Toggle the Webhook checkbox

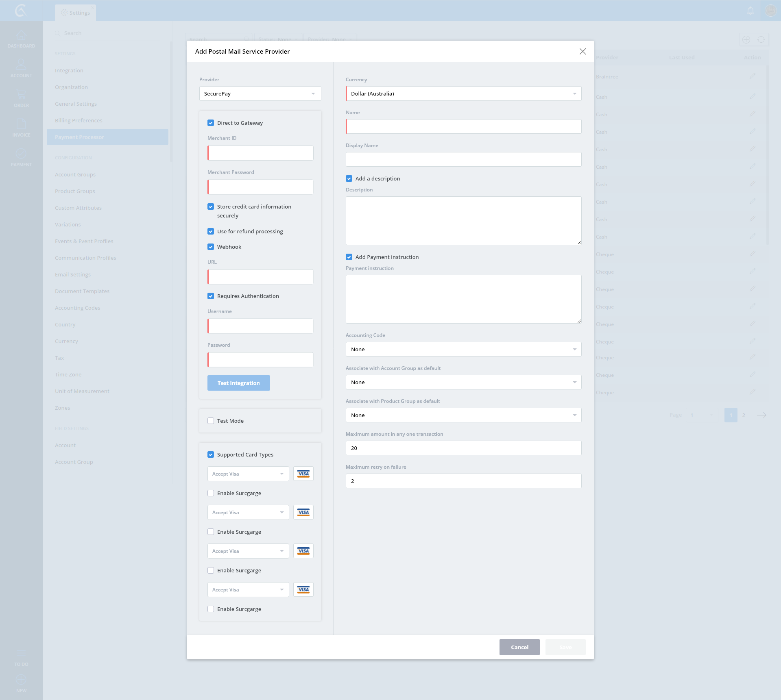(x=211, y=247)
